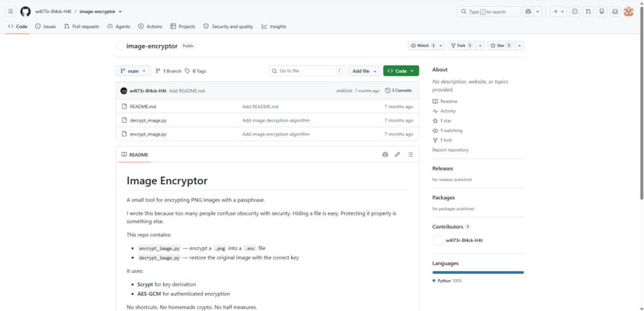Viewport: 644px width, 311px height.
Task: Star the image-encryptor repository
Action: coord(501,45)
